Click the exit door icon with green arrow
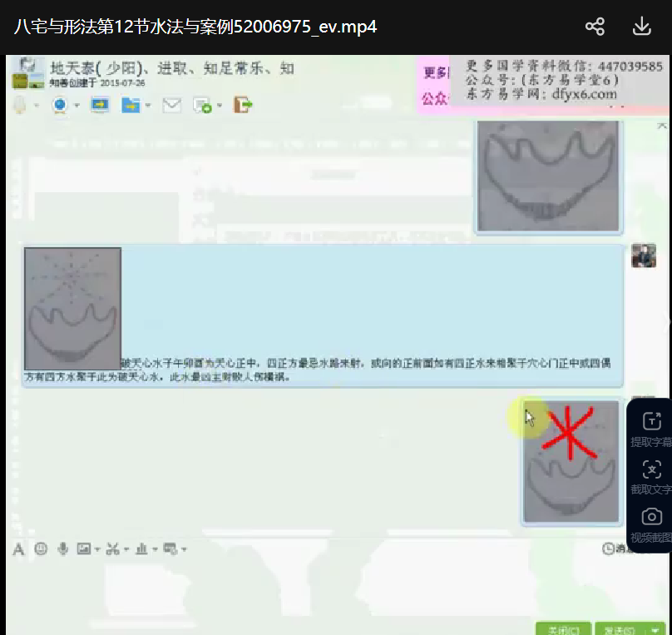 (x=242, y=105)
